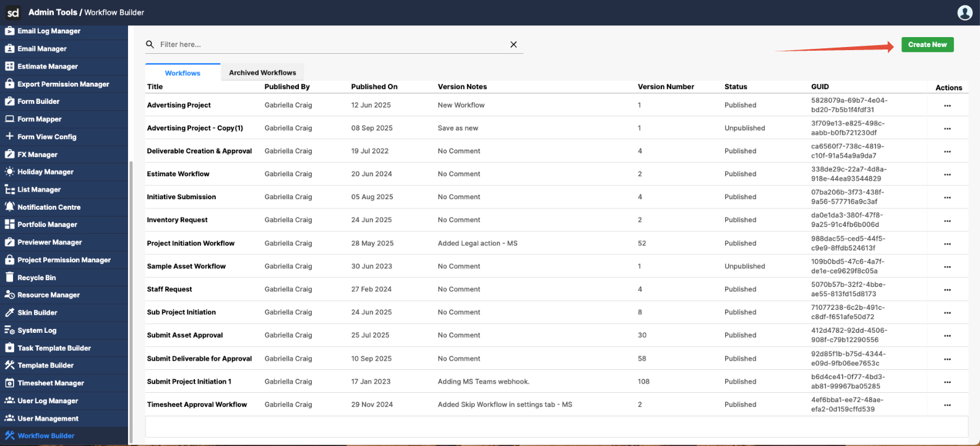Click 'Adding MS Teams webhook.' note
The width and height of the screenshot is (980, 446).
pyautogui.click(x=483, y=382)
